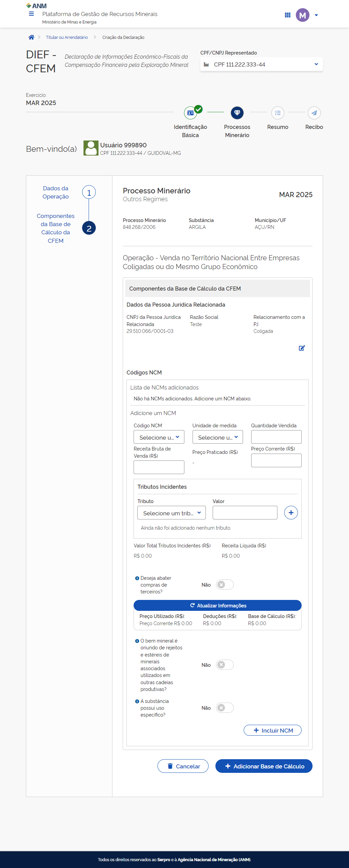Viewport: 349px width, 868px height.
Task: Expand the Código NCM dropdown
Action: point(159,437)
